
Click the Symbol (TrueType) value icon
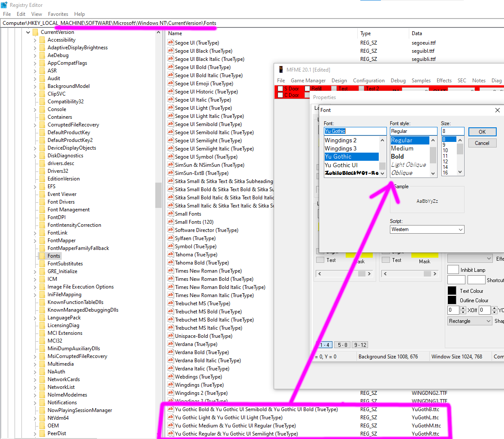[170, 246]
